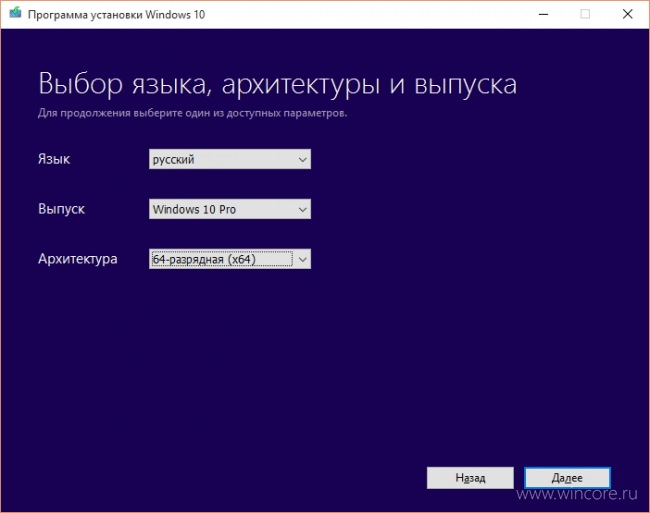Screen dimensions: 650x513
Task: Minimize the Windows 10 setup window
Action: [543, 14]
